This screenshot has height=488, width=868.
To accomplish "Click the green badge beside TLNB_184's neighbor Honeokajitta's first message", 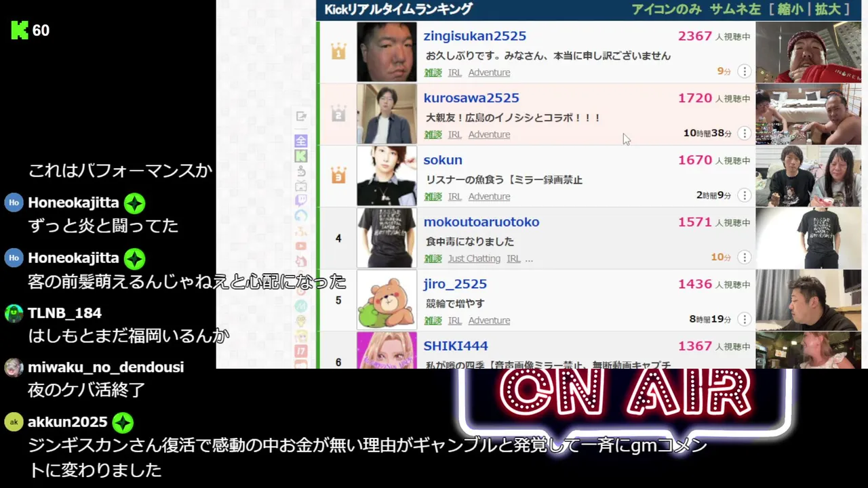I will [134, 203].
